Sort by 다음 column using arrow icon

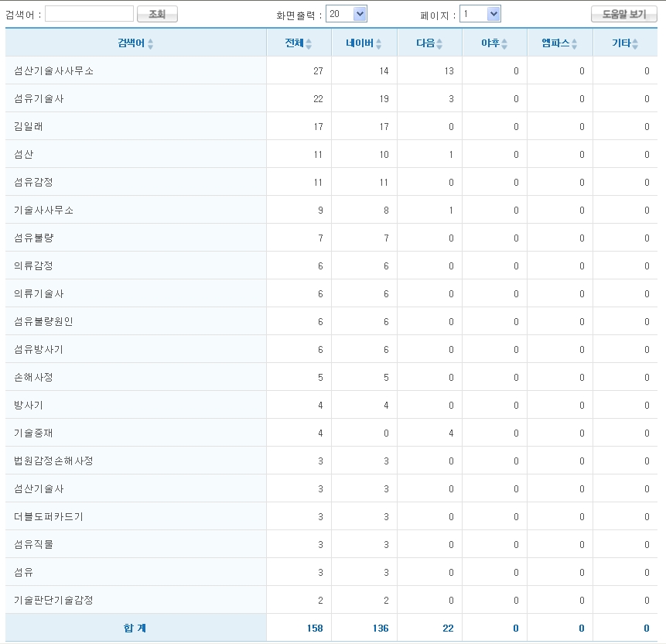click(x=439, y=44)
